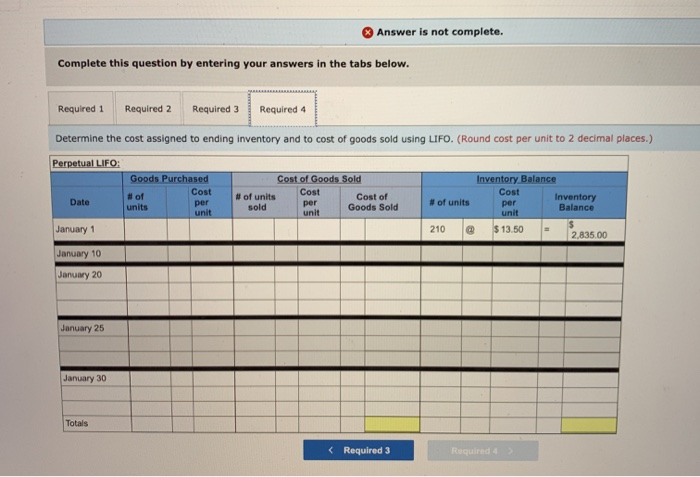Click the January 20 units sold cell
Viewport: 700px width, 477px height.
pos(254,274)
